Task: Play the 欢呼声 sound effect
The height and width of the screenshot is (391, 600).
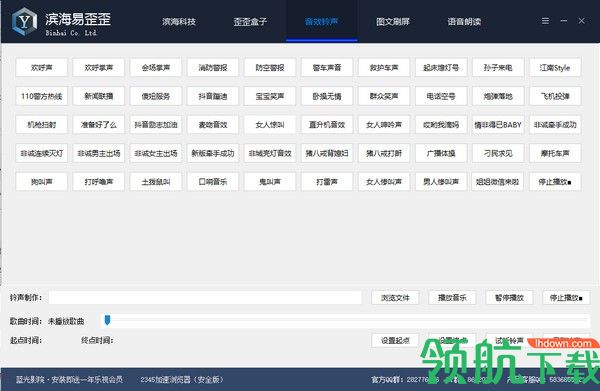Action: click(x=41, y=68)
